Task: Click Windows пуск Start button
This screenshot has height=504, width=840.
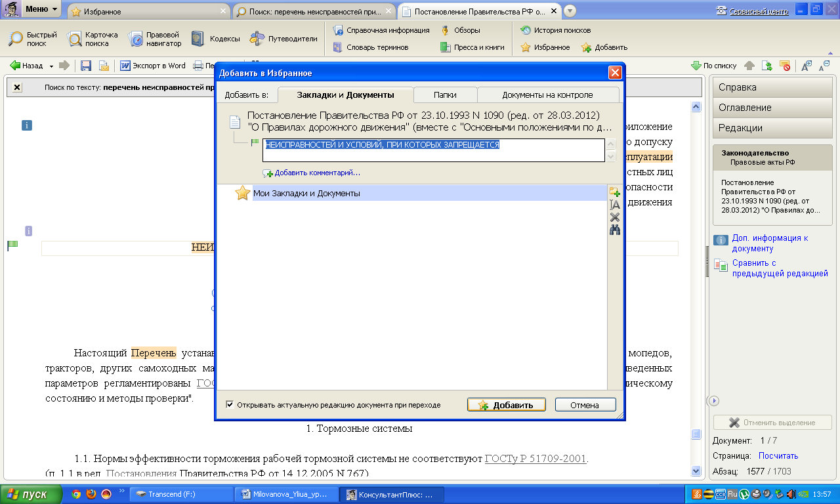Action: click(x=31, y=494)
